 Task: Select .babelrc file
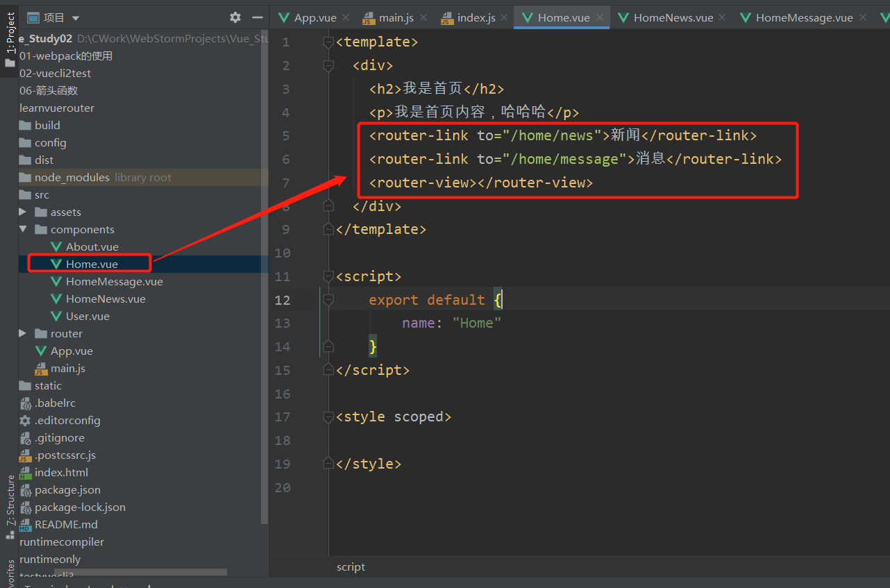(x=56, y=403)
